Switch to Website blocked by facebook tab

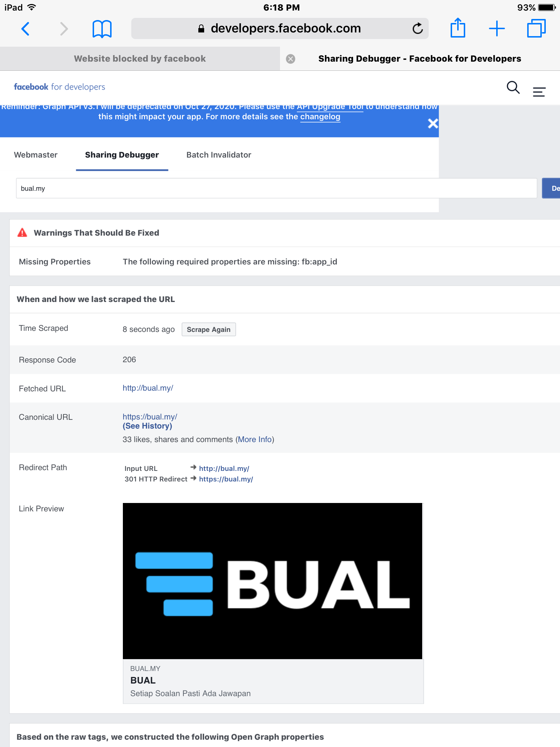point(140,59)
